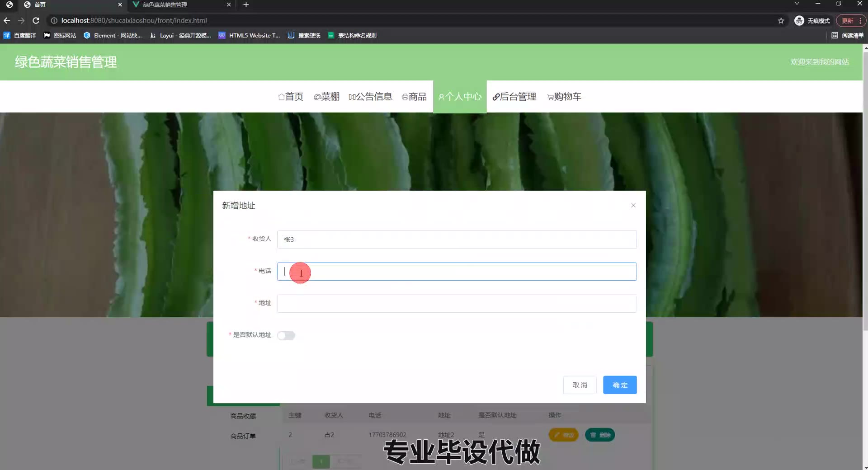Open the 搜索壁纸 bookmark
The width and height of the screenshot is (868, 470).
tap(304, 35)
